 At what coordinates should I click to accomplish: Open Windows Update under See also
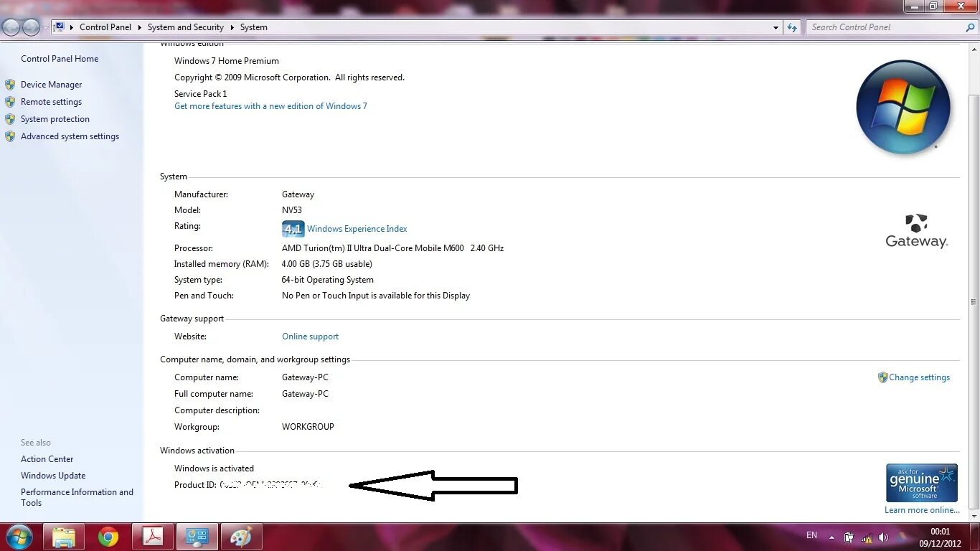point(53,476)
